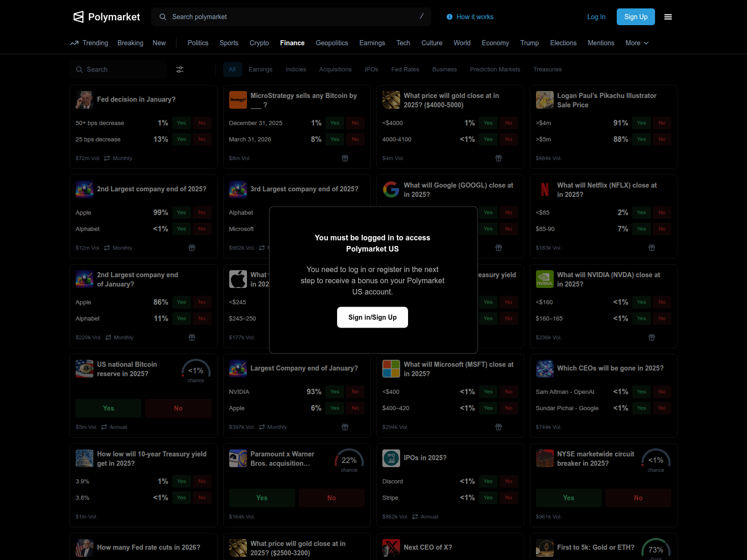Go to the Geopolitics category
The height and width of the screenshot is (560, 747).
tap(332, 43)
